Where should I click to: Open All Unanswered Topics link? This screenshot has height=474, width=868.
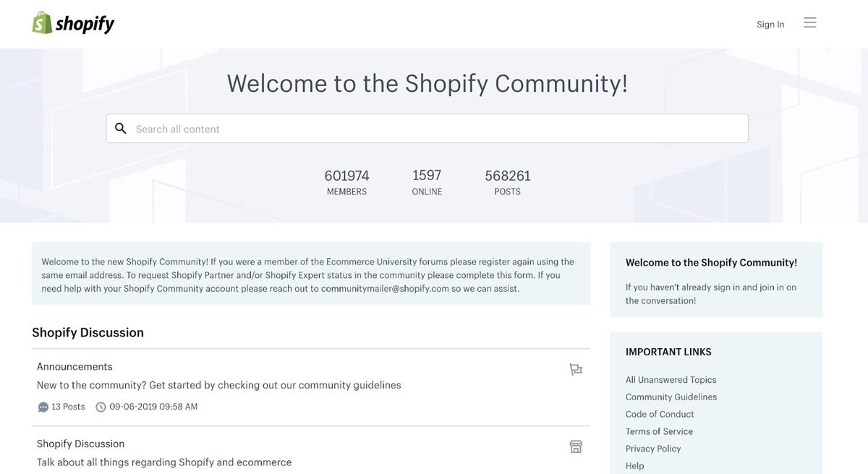tap(671, 380)
